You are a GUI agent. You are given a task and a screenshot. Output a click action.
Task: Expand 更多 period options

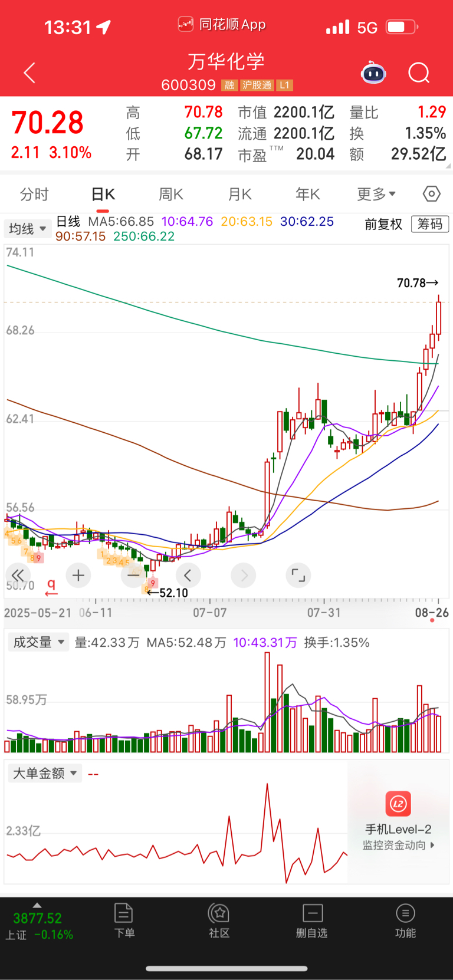pyautogui.click(x=376, y=194)
